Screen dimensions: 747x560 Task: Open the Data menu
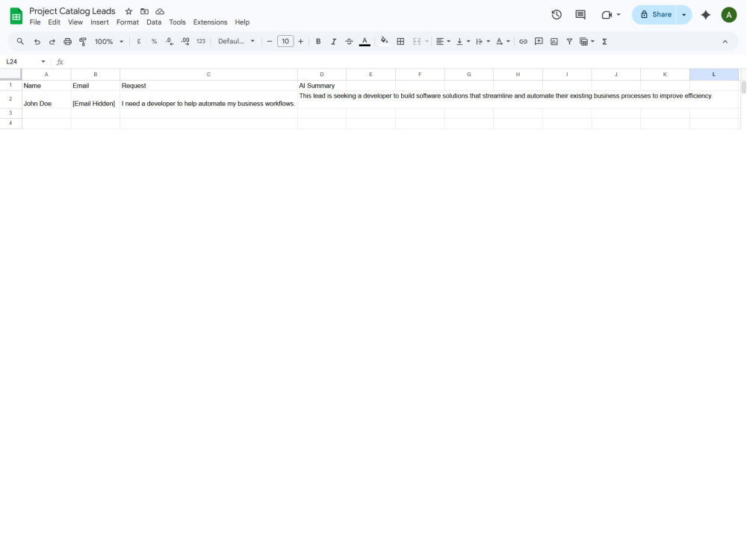[154, 22]
